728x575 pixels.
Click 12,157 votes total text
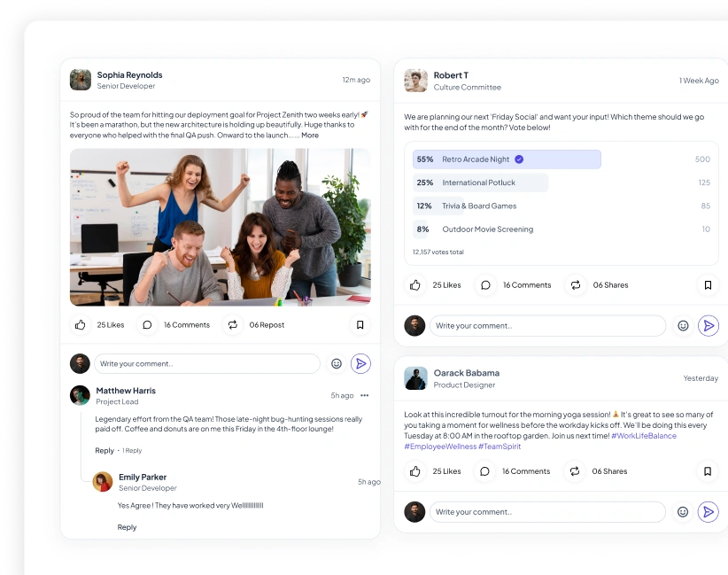pos(438,252)
